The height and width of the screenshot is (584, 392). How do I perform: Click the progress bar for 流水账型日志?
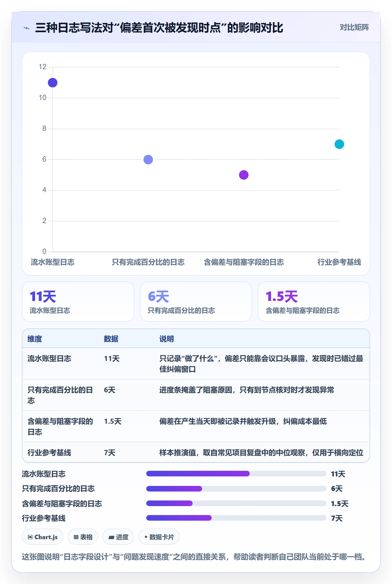236,474
